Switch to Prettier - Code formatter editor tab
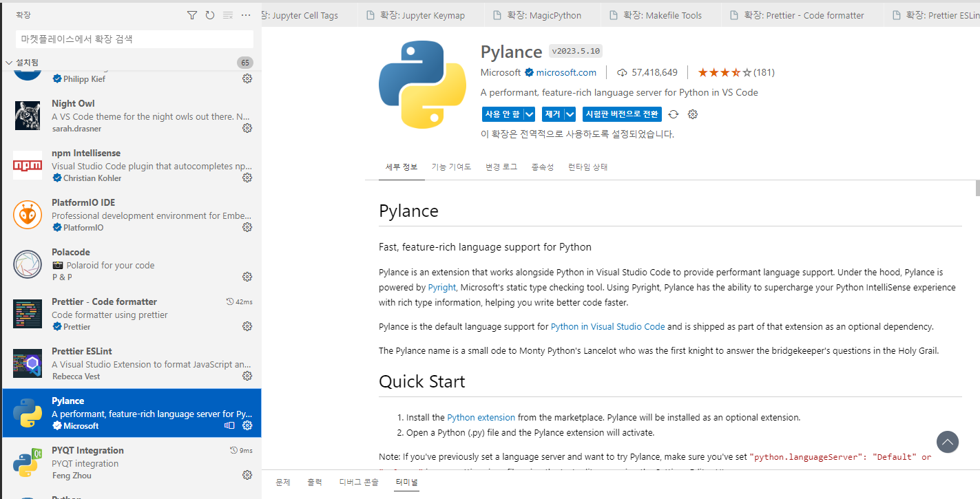980x499 pixels. point(802,15)
